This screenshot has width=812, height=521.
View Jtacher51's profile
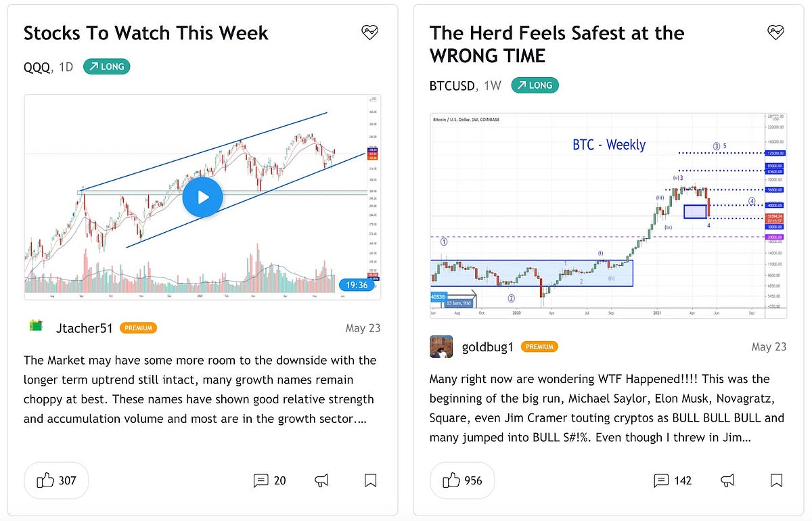[83, 327]
